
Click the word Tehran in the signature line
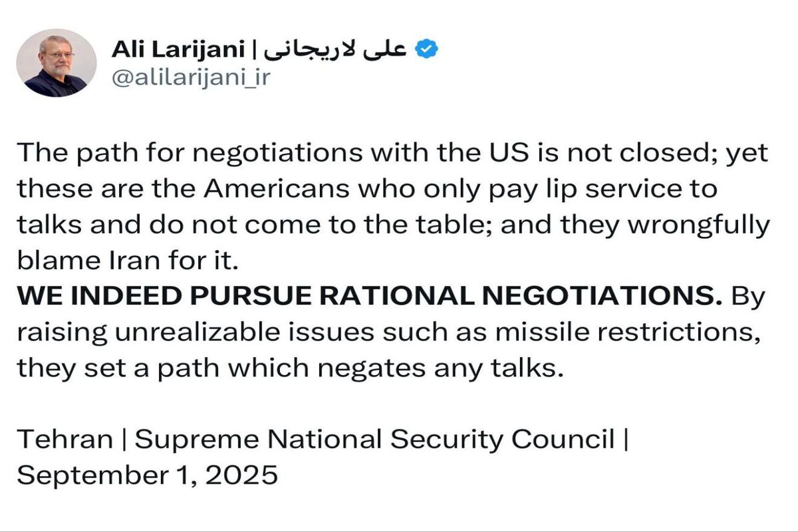click(65, 440)
